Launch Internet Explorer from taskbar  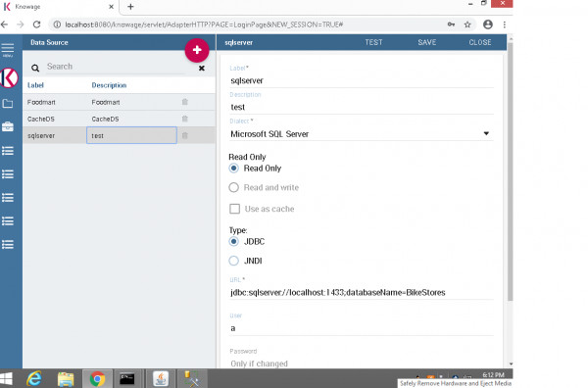tap(34, 379)
